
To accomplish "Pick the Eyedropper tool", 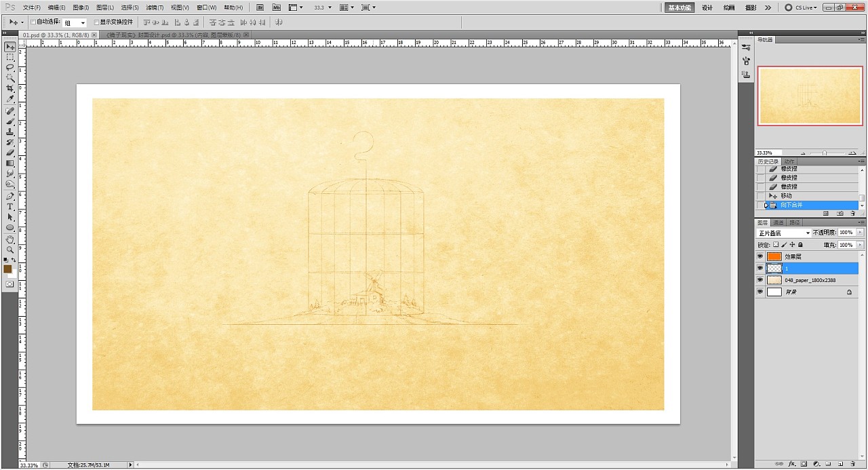I will 10,100.
